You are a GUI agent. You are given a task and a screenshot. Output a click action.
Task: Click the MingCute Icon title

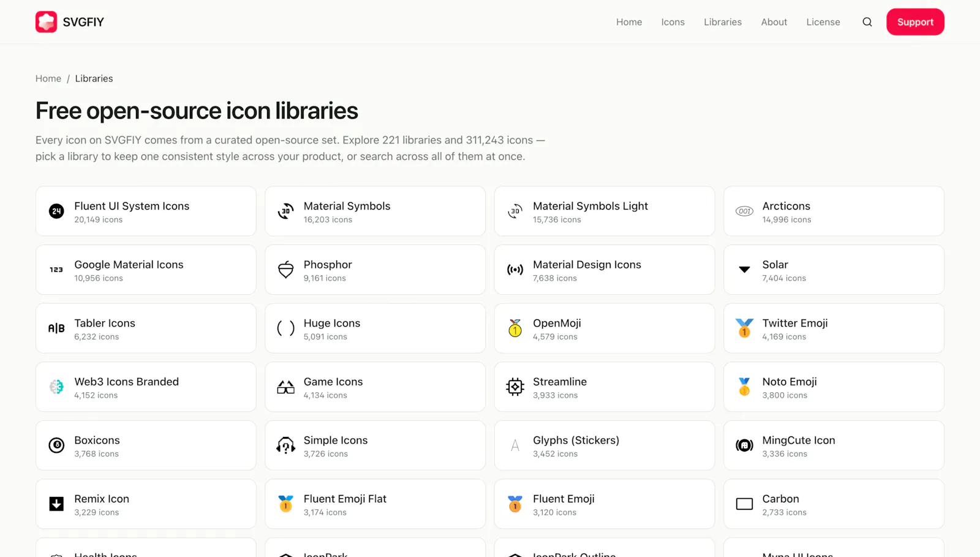pos(799,440)
